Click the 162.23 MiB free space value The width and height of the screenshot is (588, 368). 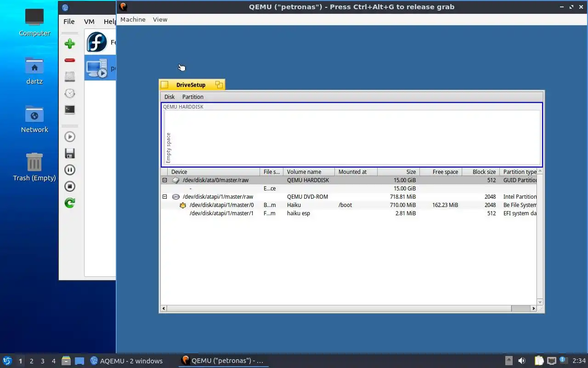[x=445, y=205]
